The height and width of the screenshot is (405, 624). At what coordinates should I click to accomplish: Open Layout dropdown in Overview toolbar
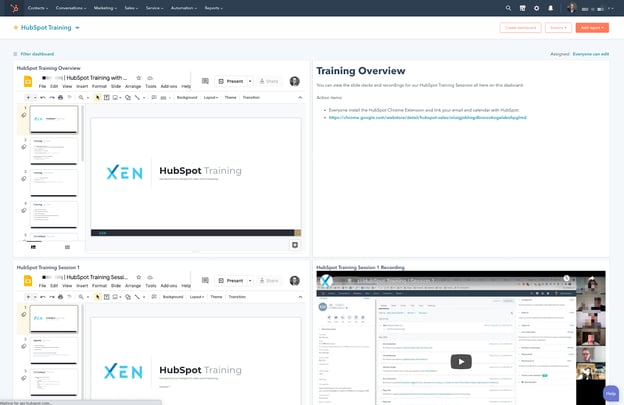click(211, 97)
